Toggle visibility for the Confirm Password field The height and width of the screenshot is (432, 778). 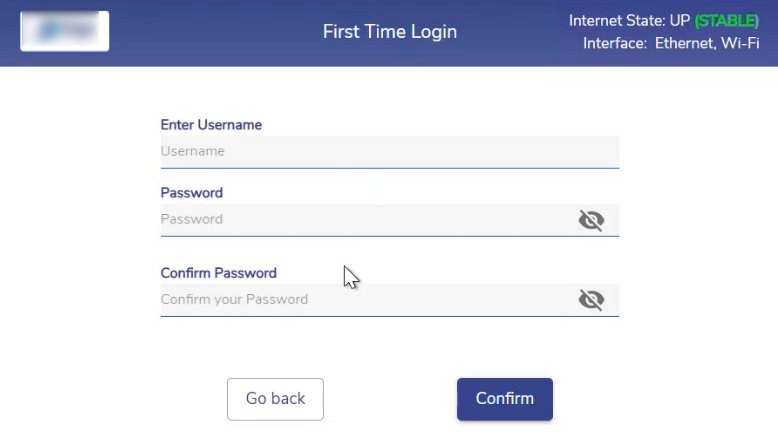(591, 299)
